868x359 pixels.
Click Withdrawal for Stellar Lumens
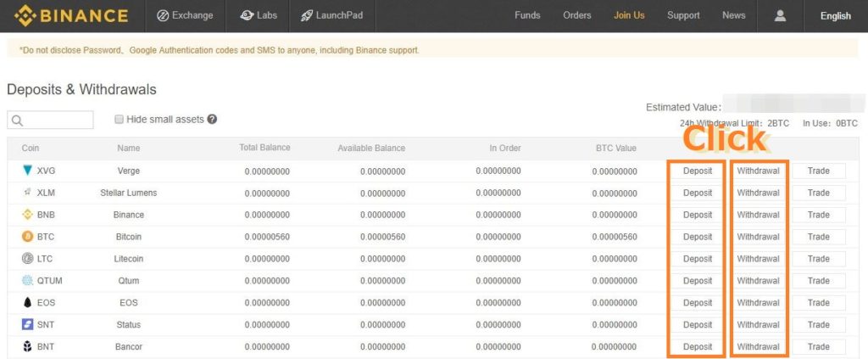pos(758,193)
